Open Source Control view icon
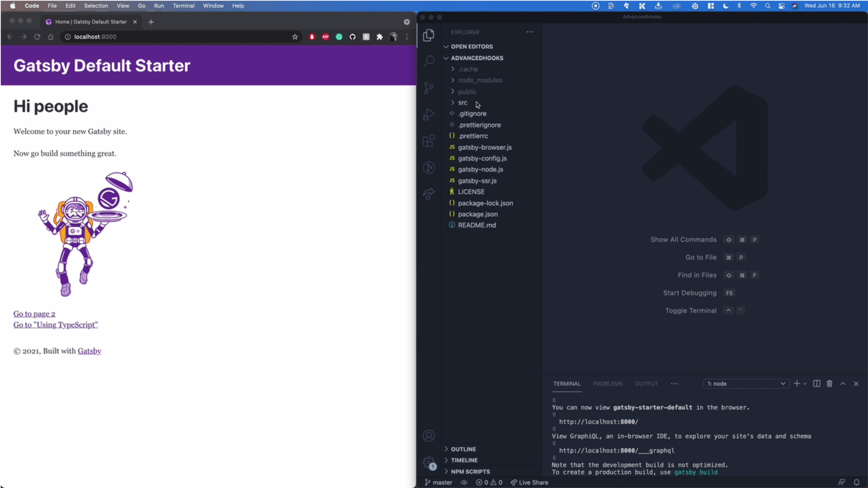 click(429, 88)
